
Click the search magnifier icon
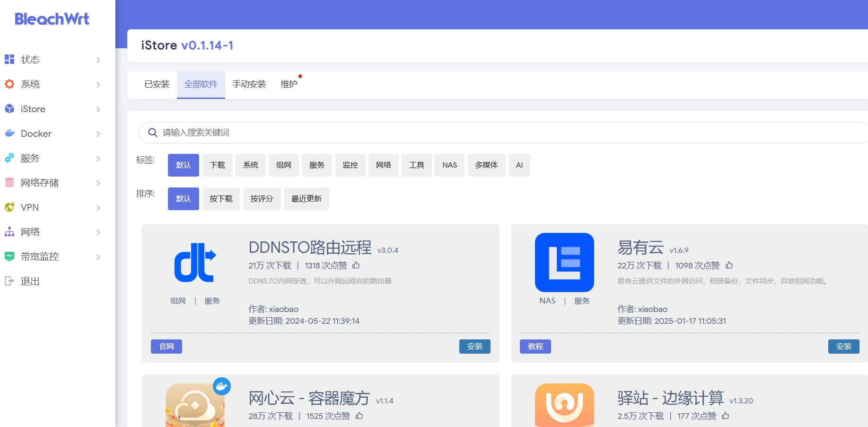(x=153, y=133)
